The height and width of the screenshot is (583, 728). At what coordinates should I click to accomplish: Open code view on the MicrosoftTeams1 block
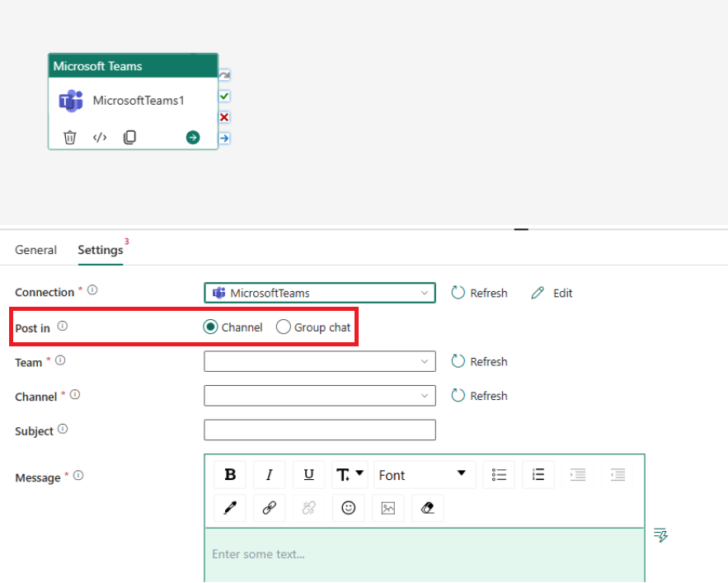[x=100, y=137]
